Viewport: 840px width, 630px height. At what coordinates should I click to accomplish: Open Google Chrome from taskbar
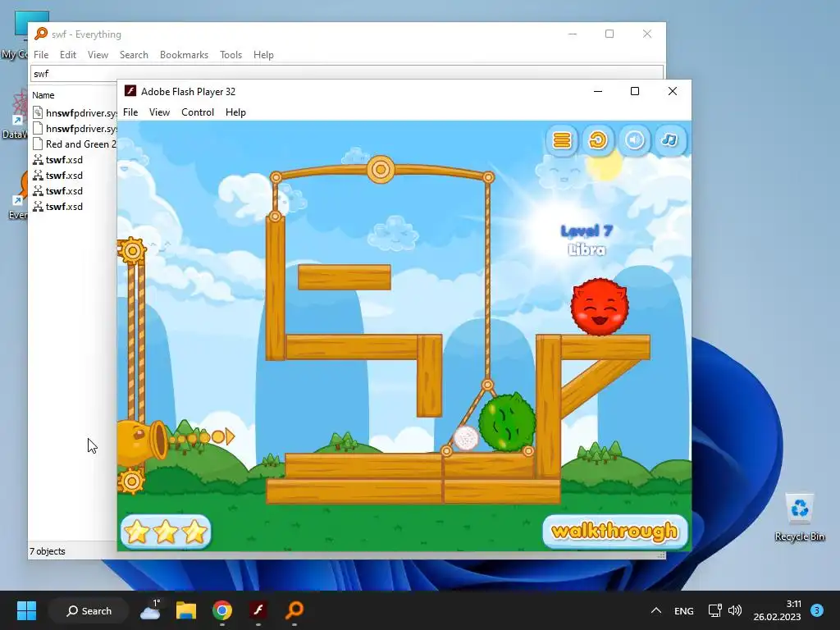tap(221, 610)
